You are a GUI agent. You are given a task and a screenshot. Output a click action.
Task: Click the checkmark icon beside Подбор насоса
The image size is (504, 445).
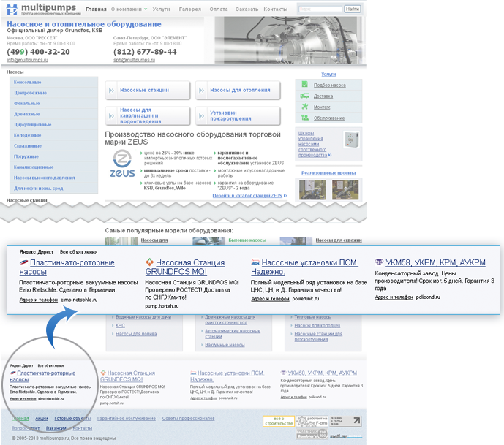(305, 85)
